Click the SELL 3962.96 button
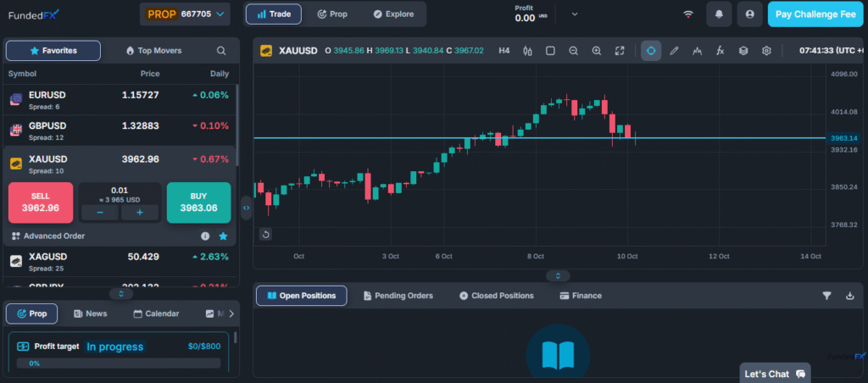Image resolution: width=868 pixels, height=383 pixels. point(41,203)
